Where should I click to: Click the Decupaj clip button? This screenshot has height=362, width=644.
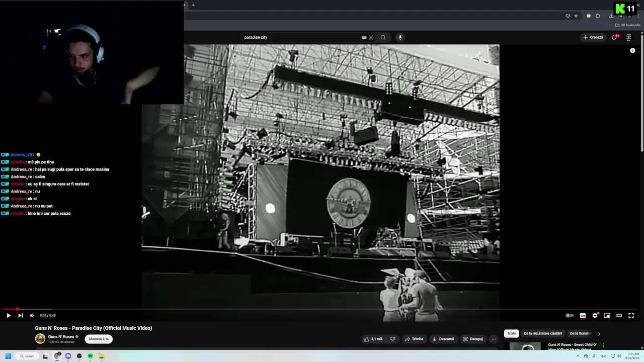tap(473, 339)
